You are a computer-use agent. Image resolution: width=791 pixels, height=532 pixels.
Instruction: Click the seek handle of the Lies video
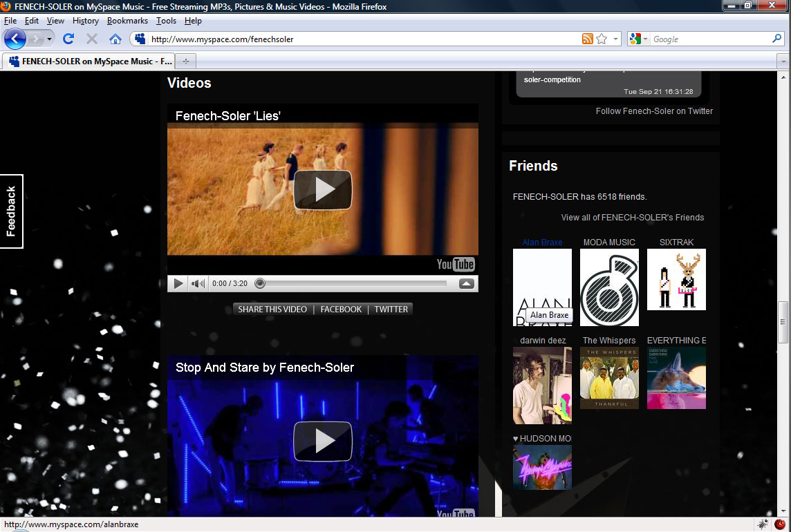(260, 283)
